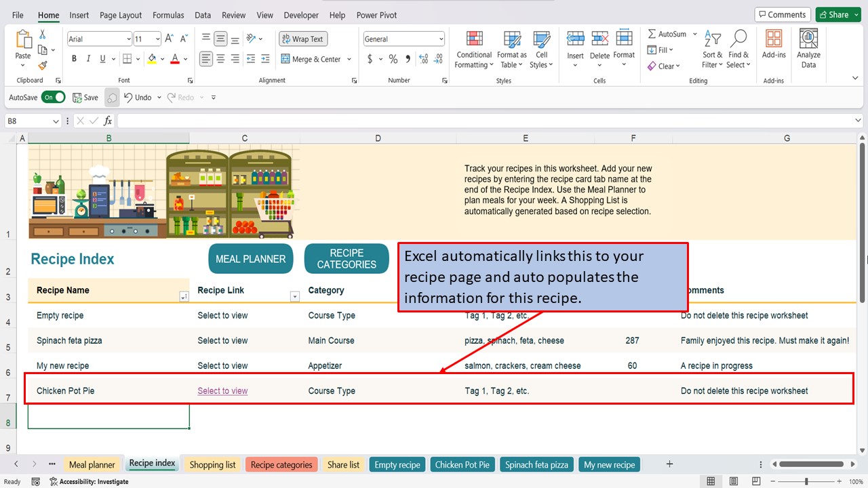Screen dimensions: 868x488
Task: Toggle Italic formatting
Action: point(88,59)
